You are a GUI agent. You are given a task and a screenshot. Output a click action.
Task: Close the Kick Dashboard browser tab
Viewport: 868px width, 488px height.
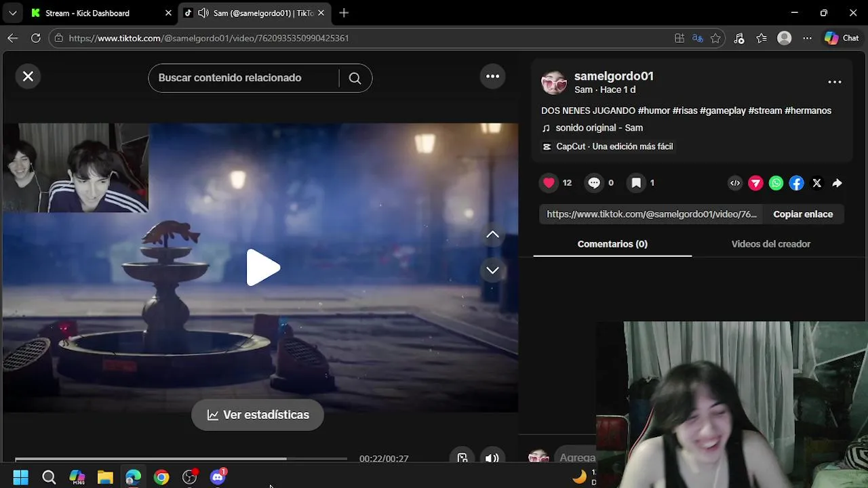168,13
